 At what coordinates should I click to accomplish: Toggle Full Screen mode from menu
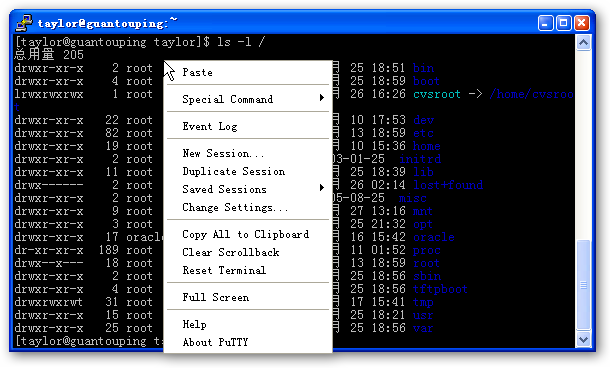tap(247, 297)
